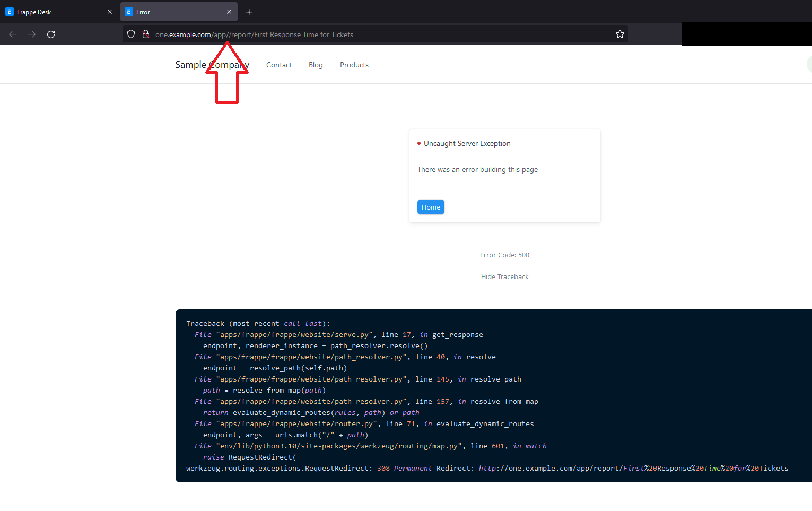Image resolution: width=812 pixels, height=511 pixels.
Task: Click the Home button in the exception card
Action: [430, 207]
